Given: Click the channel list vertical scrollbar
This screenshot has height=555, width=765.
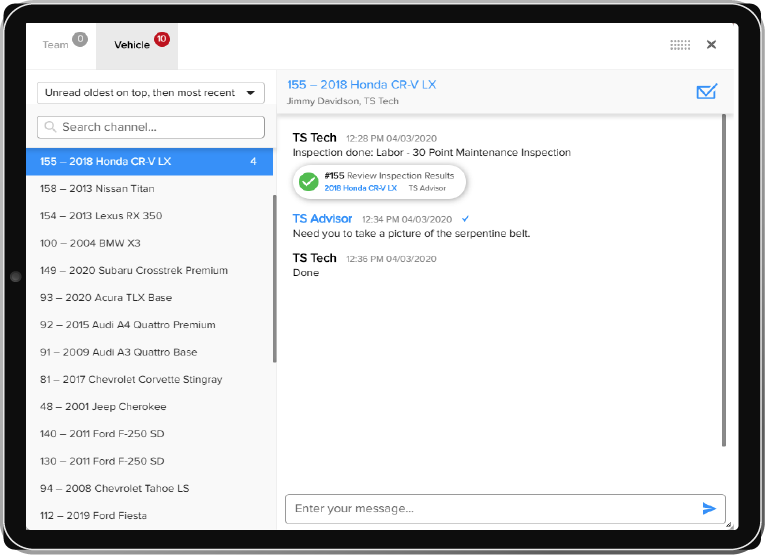Looking at the screenshot, I should [x=275, y=280].
